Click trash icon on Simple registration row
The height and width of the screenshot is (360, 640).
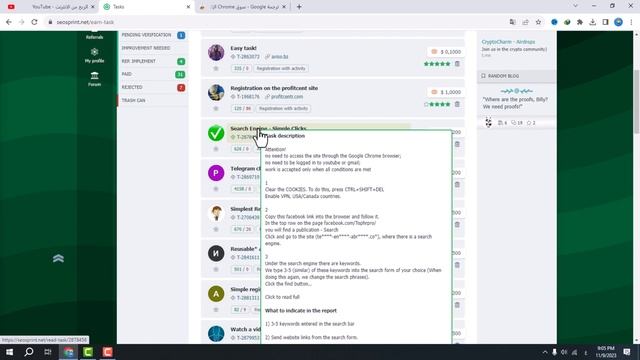457,305
